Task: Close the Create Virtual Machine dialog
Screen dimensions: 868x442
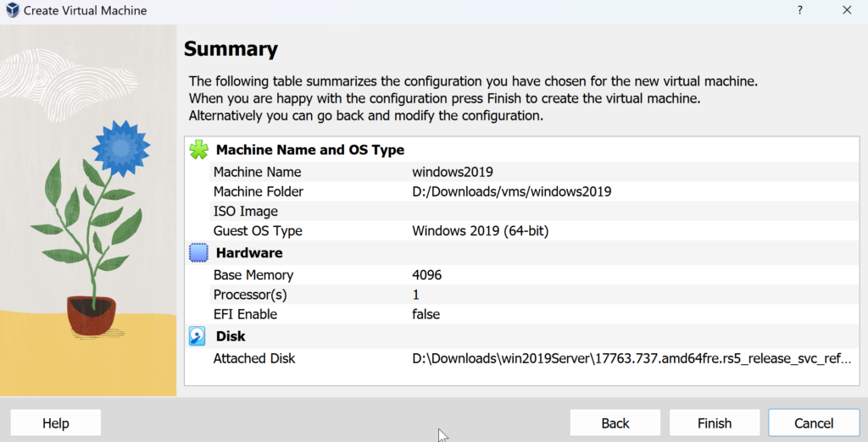Action: (847, 10)
